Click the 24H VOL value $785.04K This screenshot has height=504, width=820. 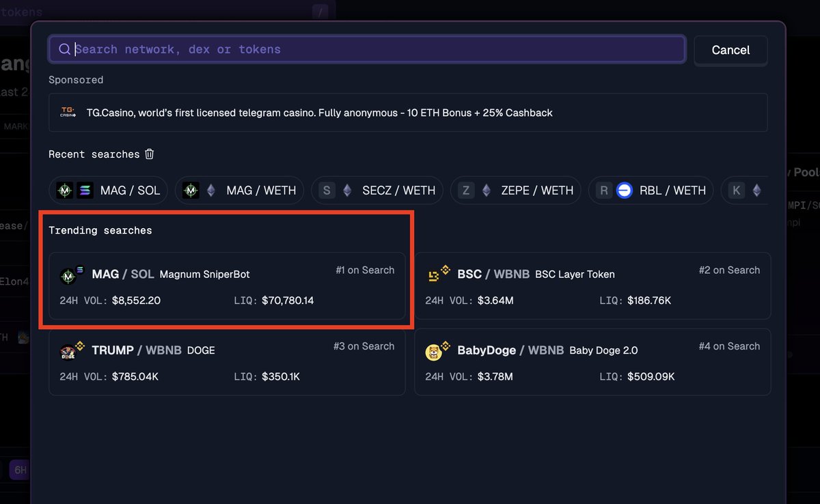pos(135,376)
